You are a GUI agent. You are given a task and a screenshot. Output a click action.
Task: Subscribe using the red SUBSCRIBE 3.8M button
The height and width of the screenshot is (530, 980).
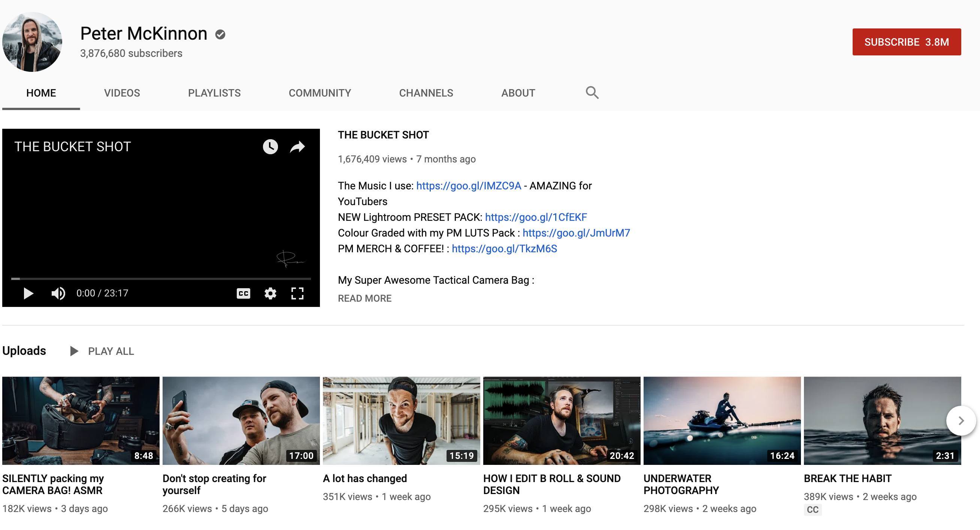(907, 42)
